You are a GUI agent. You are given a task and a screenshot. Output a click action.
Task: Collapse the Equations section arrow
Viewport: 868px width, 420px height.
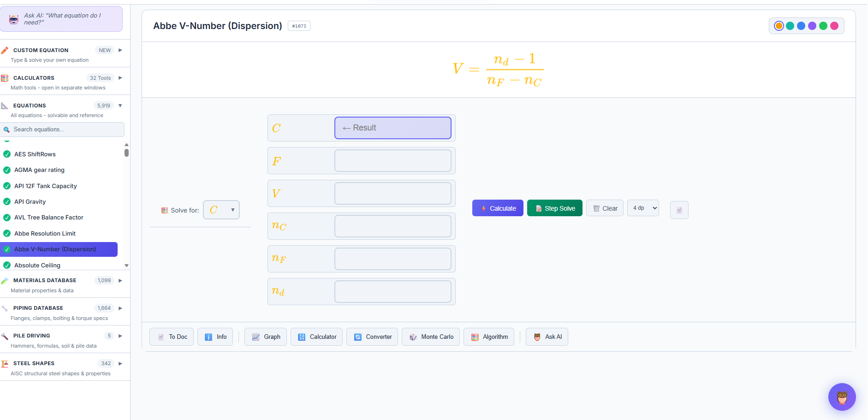point(120,106)
